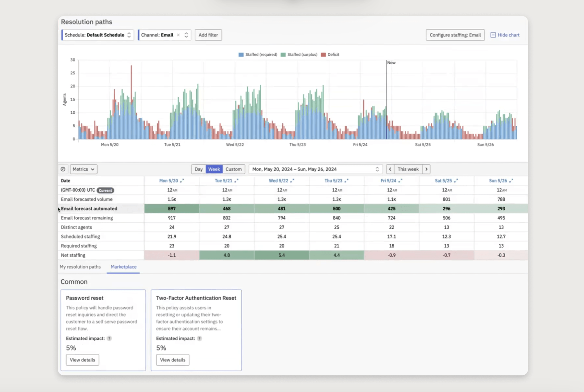The width and height of the screenshot is (584, 392).
Task: Select the Net staffing row label
Action: [73, 255]
